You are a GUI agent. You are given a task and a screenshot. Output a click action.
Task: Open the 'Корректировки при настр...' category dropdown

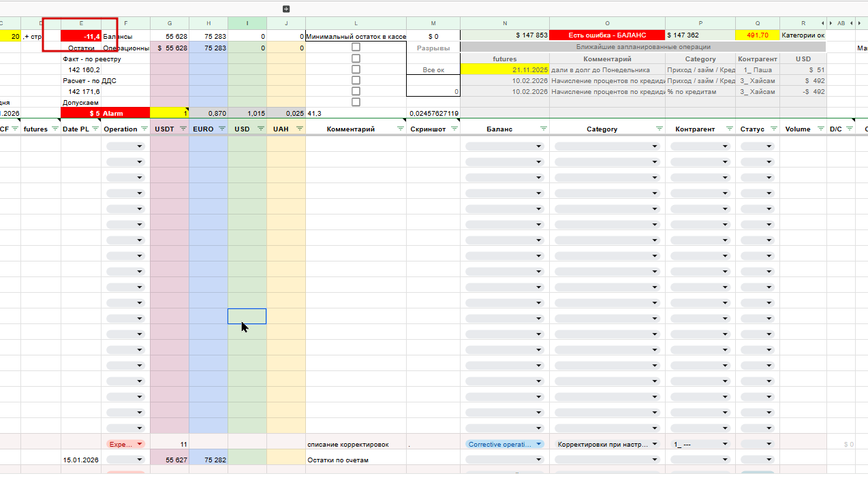point(608,444)
